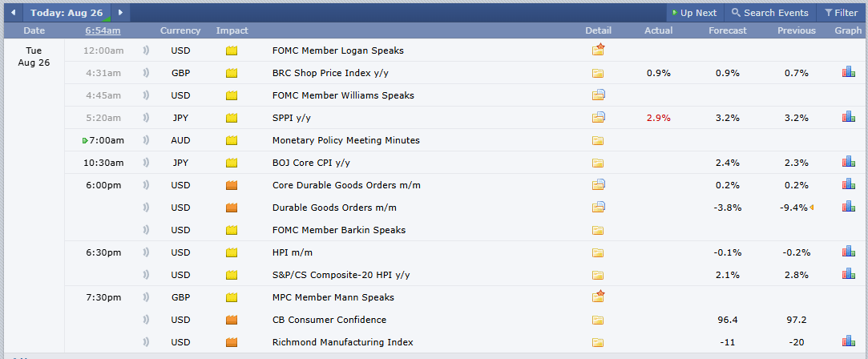Open detail folder for Core Durable Goods Orders
This screenshot has height=359, width=868.
coord(599,185)
